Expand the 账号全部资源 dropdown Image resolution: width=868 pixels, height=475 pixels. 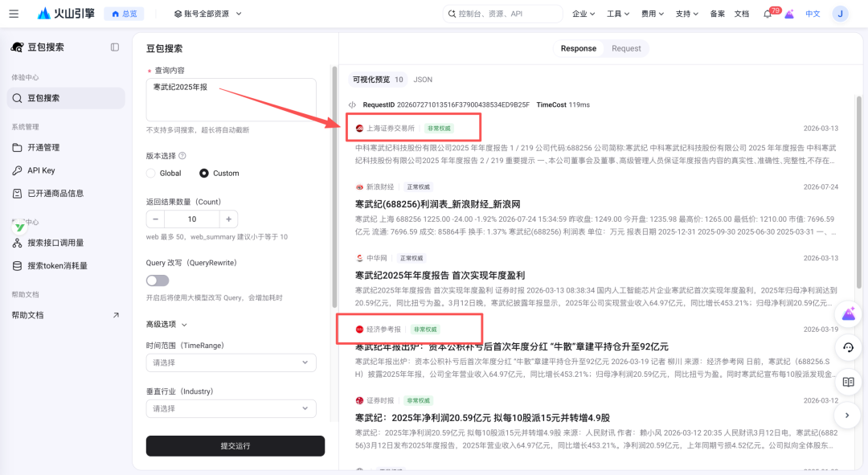(207, 14)
